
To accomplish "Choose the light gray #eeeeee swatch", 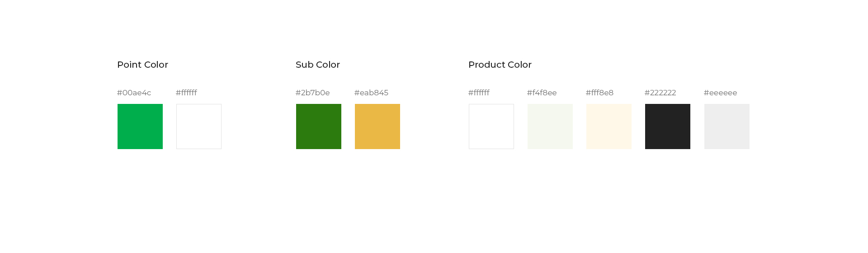I will pyautogui.click(x=727, y=126).
